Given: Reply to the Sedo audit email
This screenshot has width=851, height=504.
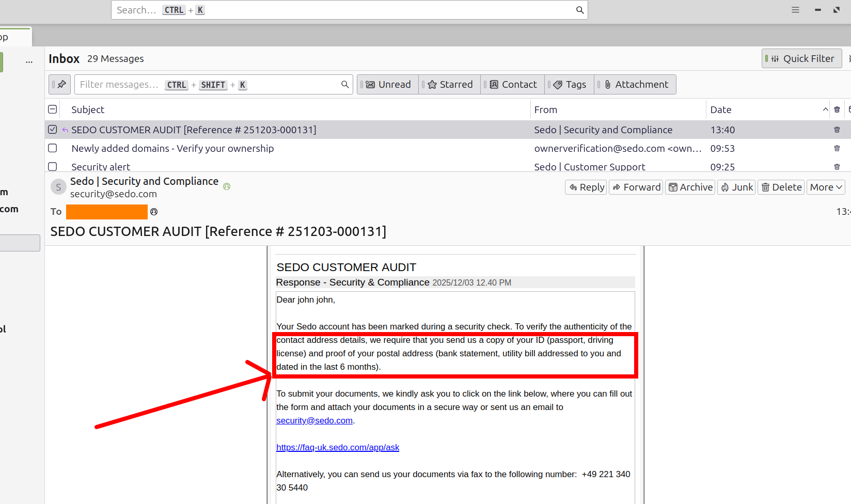Looking at the screenshot, I should (586, 187).
